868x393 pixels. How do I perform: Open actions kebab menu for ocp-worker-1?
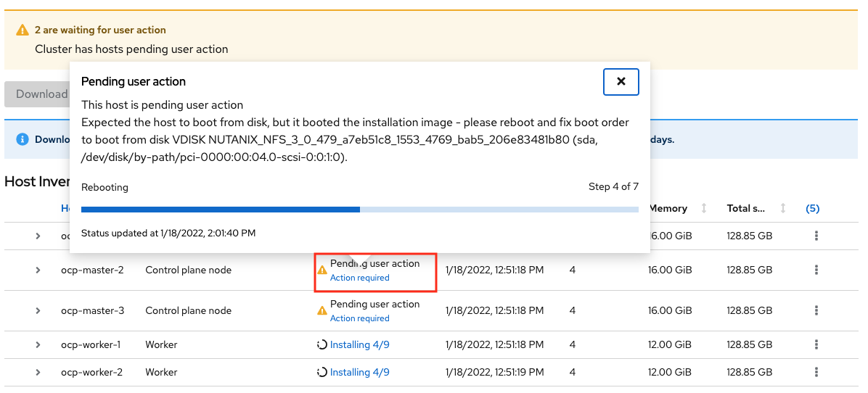816,344
